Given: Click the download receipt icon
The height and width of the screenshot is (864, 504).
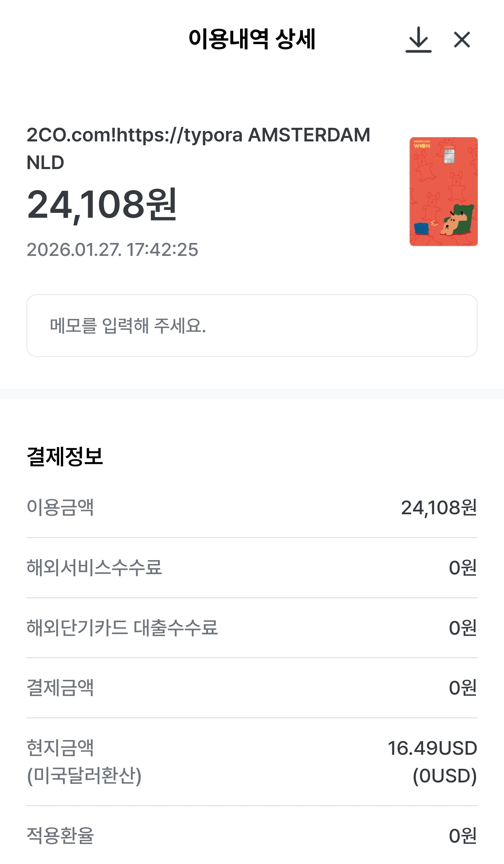Looking at the screenshot, I should (x=418, y=40).
